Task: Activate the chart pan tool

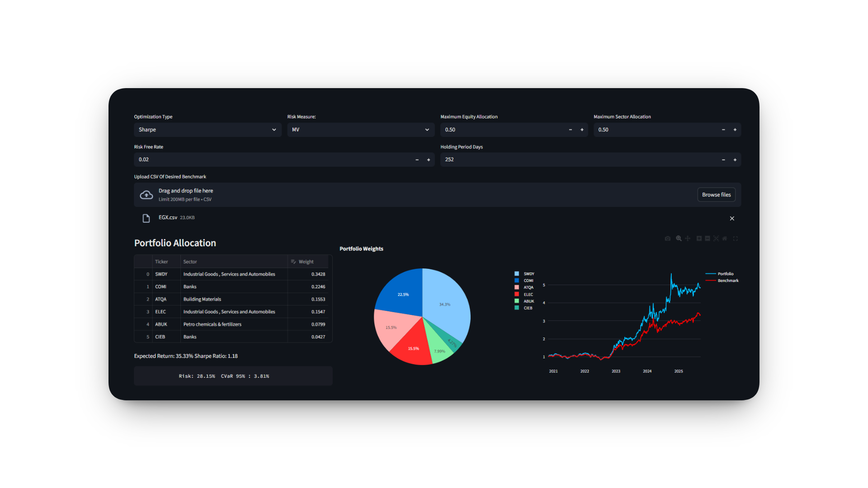Action: (688, 239)
